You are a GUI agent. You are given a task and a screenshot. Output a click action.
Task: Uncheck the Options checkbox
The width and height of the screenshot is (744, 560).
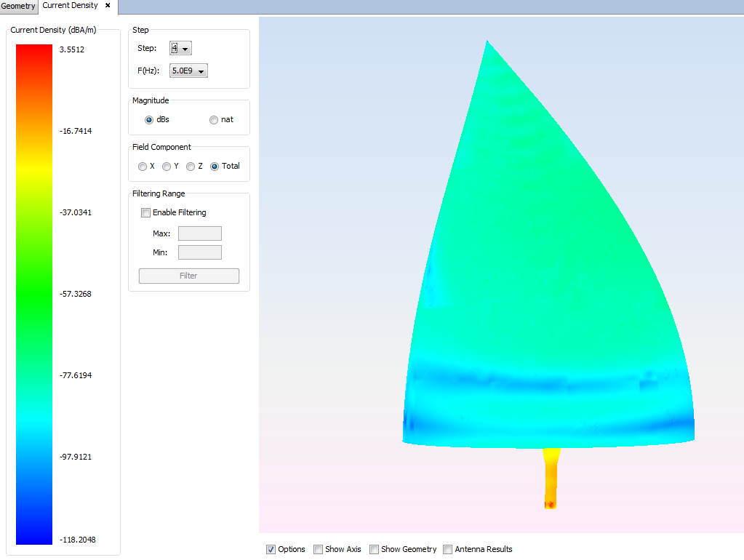[271, 550]
